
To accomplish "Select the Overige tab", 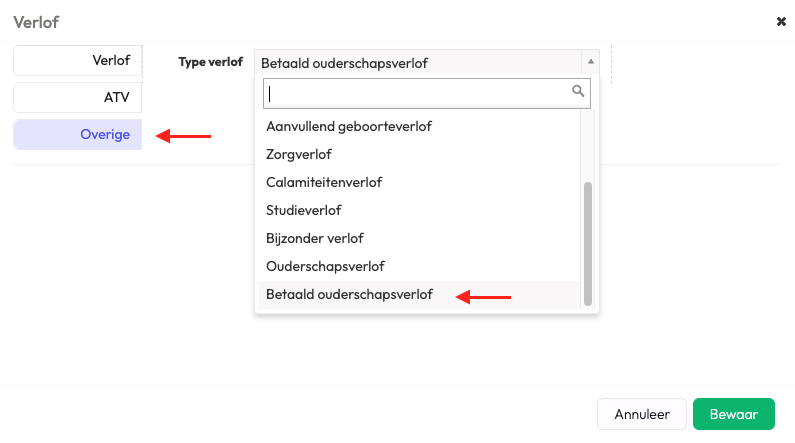I will (x=78, y=134).
